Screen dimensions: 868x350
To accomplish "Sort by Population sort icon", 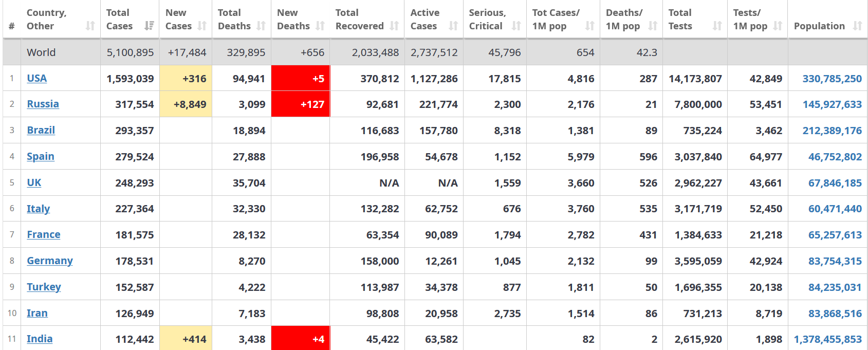I will click(x=857, y=26).
